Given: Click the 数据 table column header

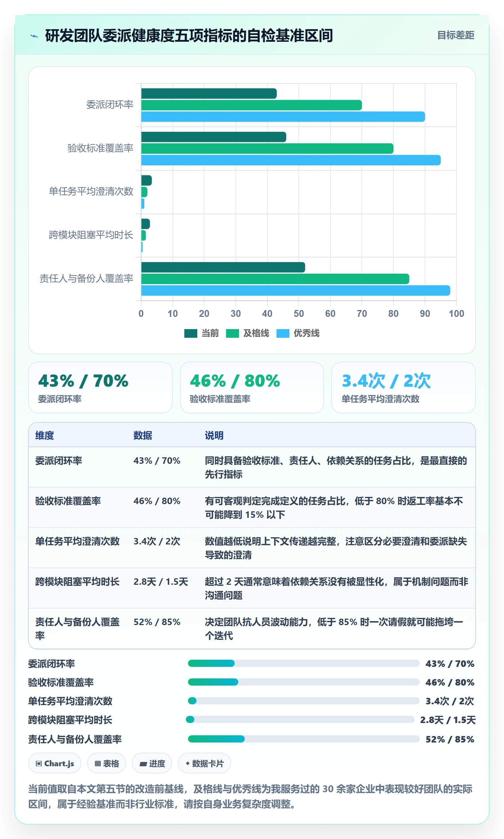Looking at the screenshot, I should coord(143,435).
